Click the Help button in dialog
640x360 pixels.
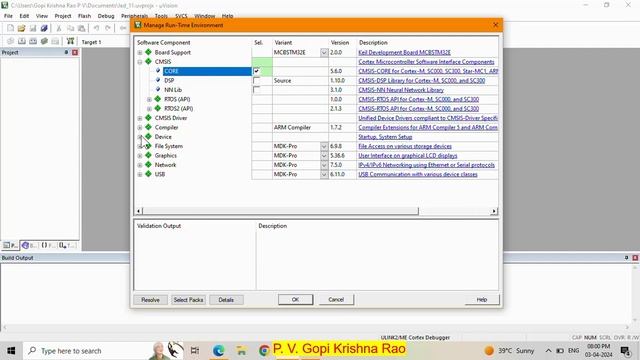coord(482,300)
